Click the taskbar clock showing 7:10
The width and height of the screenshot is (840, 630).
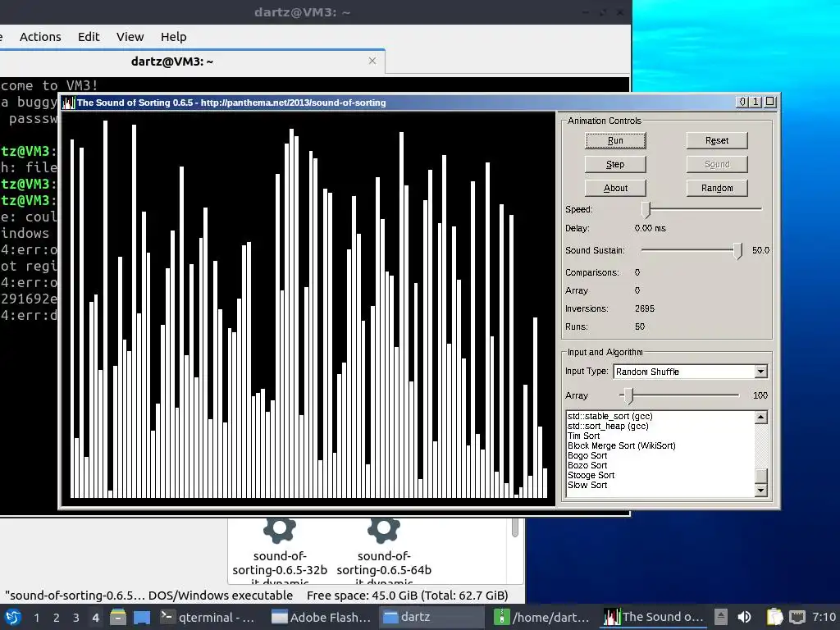pos(824,617)
